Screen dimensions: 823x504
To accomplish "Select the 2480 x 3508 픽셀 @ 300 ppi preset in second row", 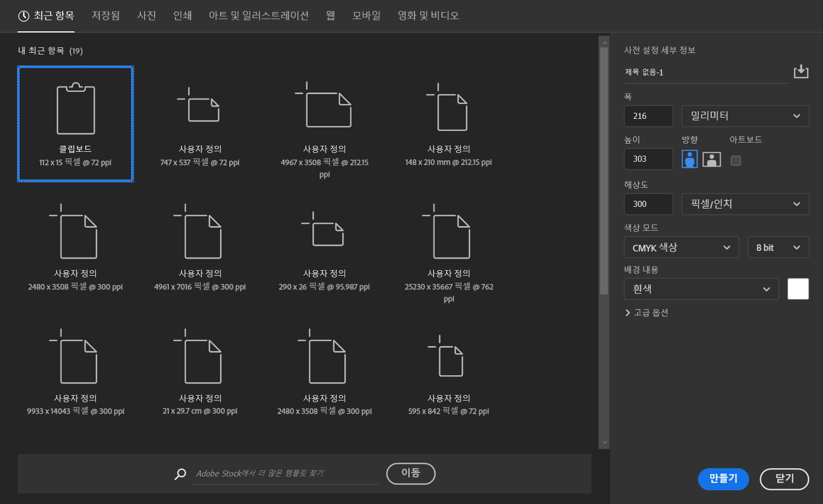I will coord(75,248).
